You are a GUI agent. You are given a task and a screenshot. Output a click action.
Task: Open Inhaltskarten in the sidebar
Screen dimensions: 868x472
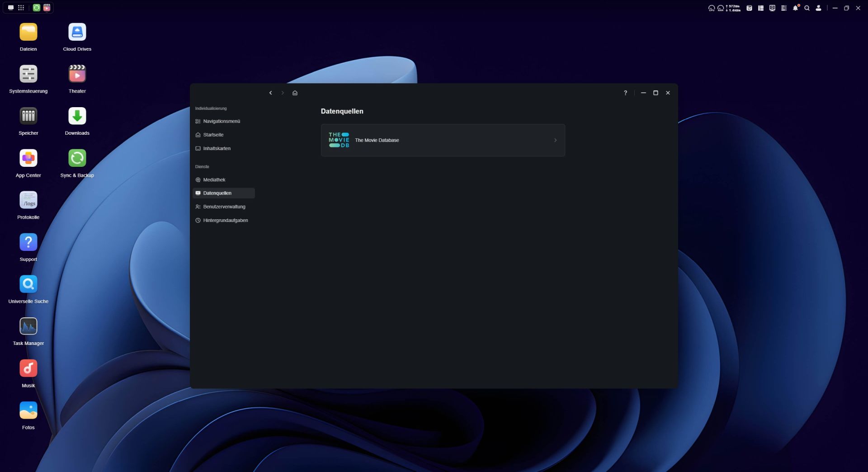pos(217,148)
